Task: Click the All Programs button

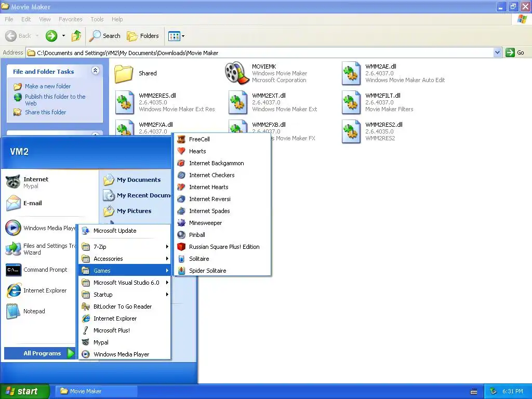Action: point(39,353)
